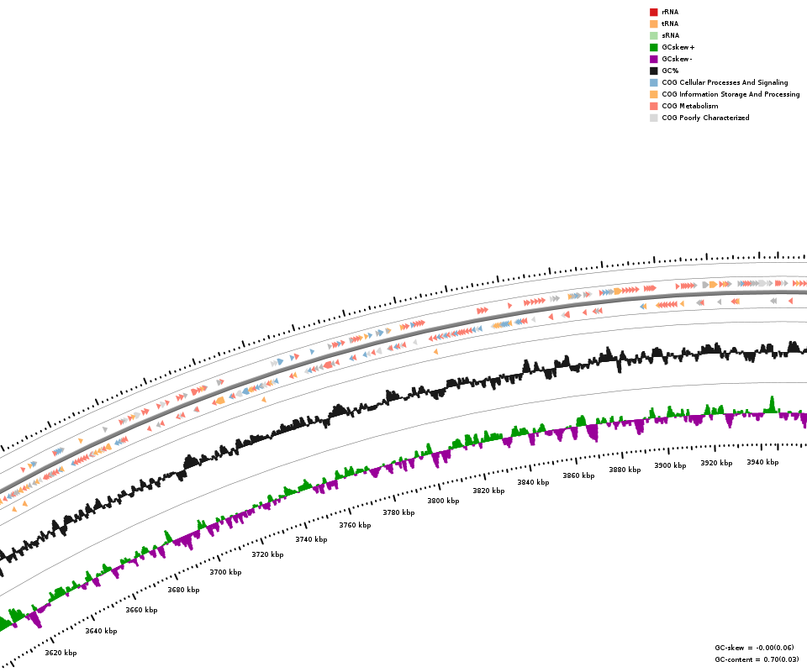Click the 3940 kbp scale label
Image resolution: width=807 pixels, height=672 pixels.
762,462
